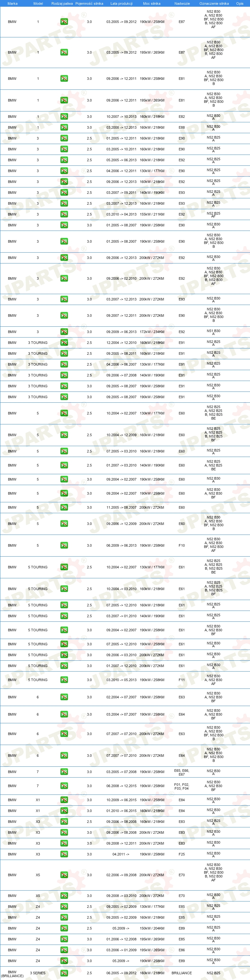Click fuel icon in BMW 3 05.2005 -> 06.2013 row
Screen dimensions: 250x980
(64, 160)
